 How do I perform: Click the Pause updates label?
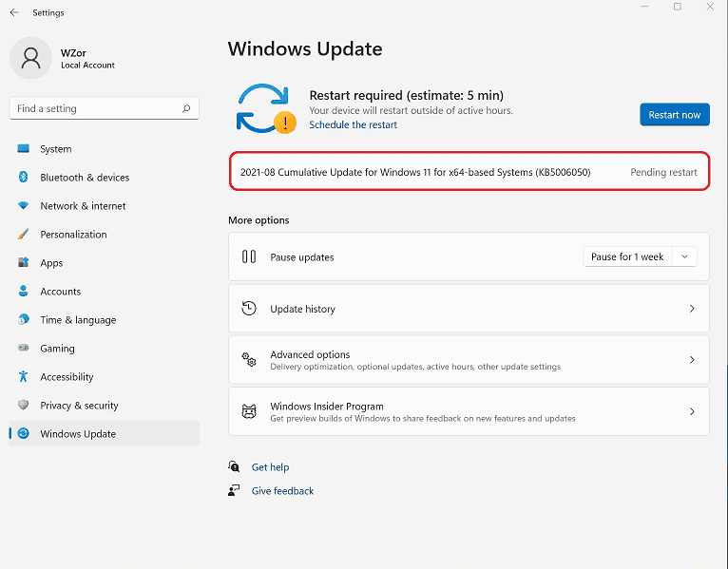(x=302, y=257)
